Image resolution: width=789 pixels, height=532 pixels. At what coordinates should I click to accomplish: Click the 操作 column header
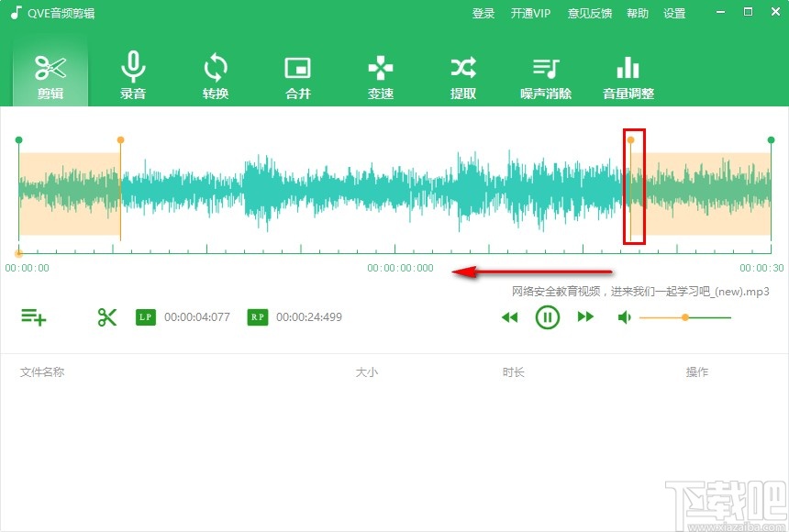(x=697, y=372)
